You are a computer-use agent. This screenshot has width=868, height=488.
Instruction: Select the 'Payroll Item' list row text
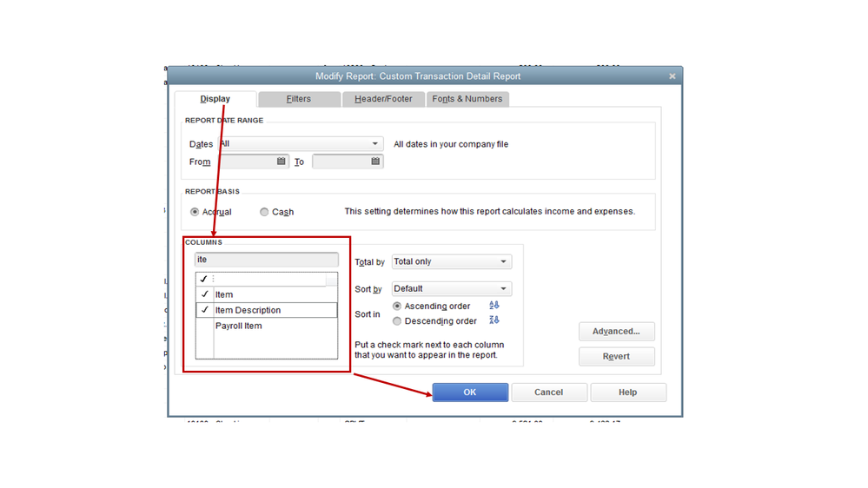(239, 326)
